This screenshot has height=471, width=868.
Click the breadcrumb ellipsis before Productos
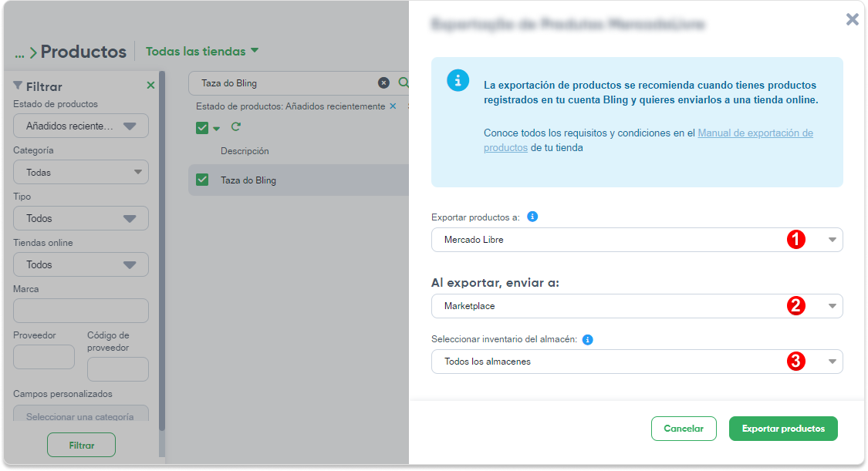coord(19,54)
